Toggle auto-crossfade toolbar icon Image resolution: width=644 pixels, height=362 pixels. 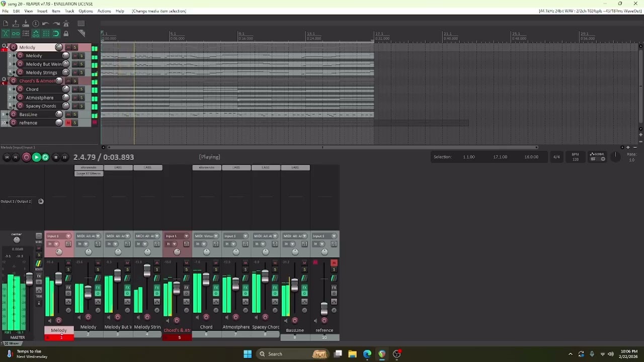(6, 34)
